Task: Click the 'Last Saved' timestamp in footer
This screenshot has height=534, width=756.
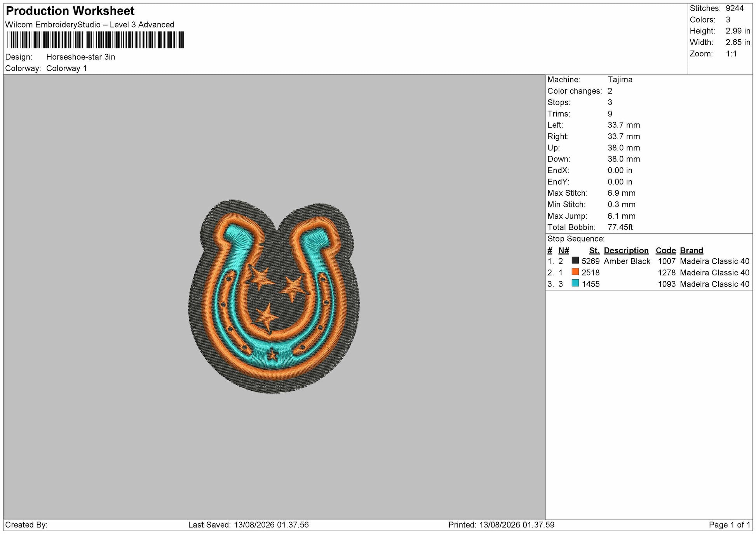Action: tap(249, 525)
